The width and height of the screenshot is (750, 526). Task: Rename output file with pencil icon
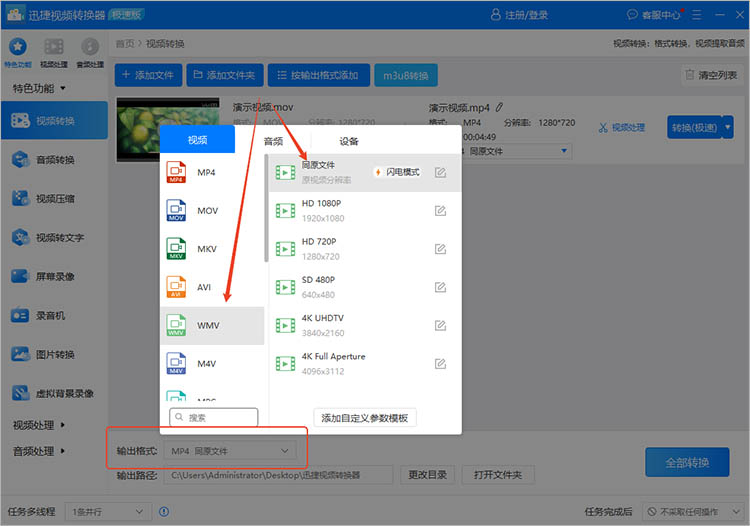[x=499, y=107]
